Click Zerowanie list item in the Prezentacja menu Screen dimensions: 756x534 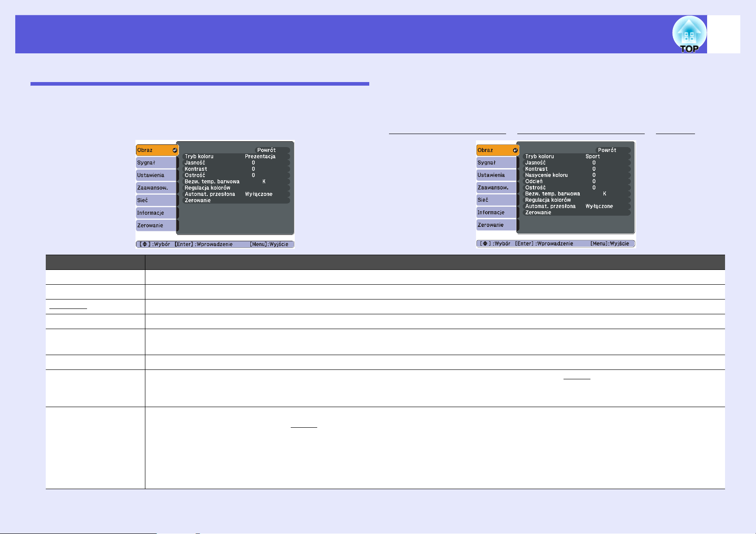click(x=236, y=200)
